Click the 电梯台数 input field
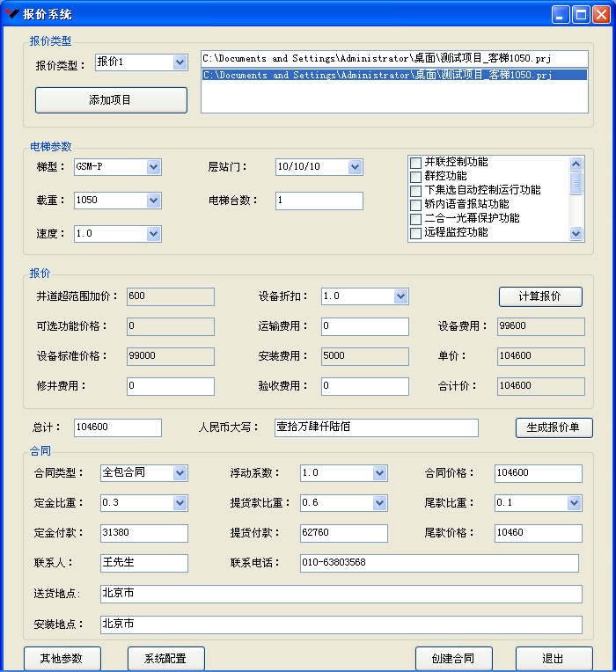 pyautogui.click(x=319, y=201)
